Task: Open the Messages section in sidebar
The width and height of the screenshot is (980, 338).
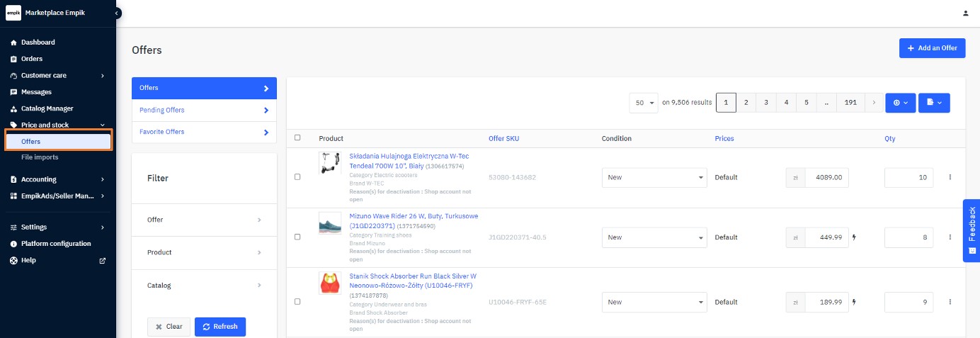Action: 36,92
